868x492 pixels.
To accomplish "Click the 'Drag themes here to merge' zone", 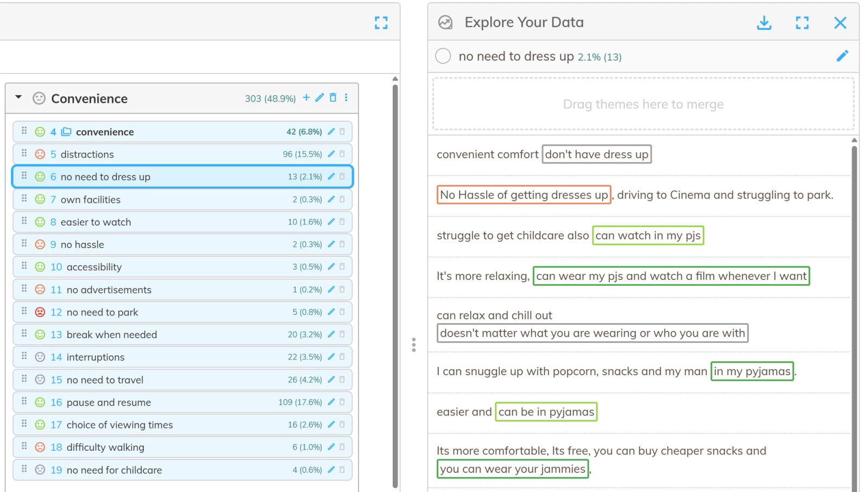I will tap(643, 104).
